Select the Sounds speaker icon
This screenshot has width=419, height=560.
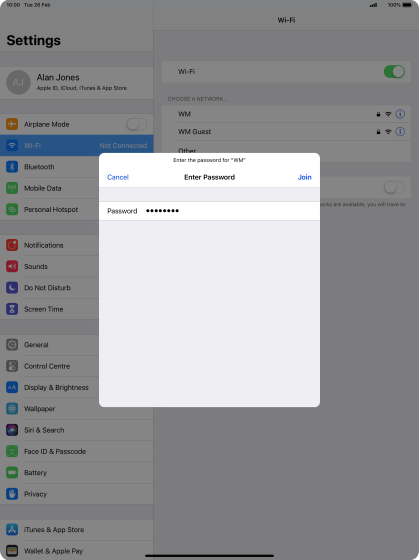[12, 266]
